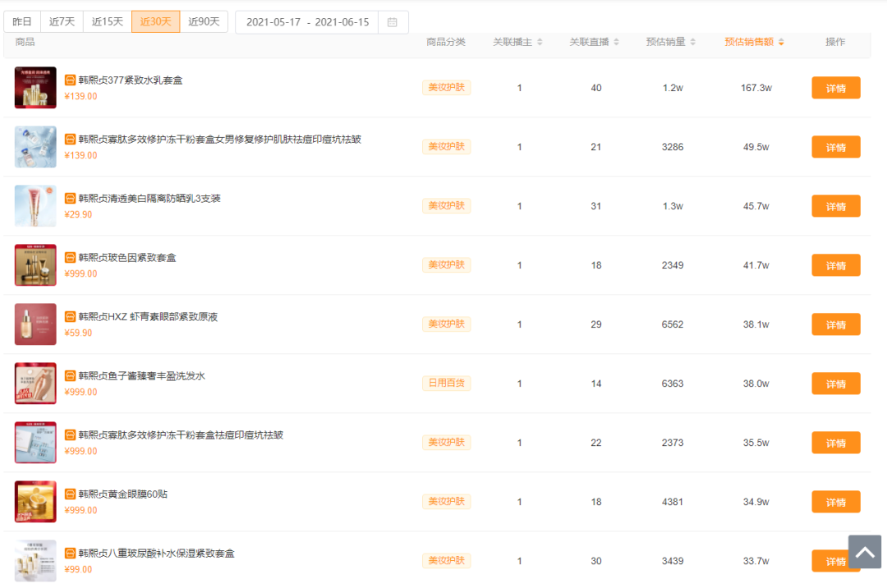
Task: Click 美妆护肤 tag in 韩熙贞黄金眼膜60贴 row
Action: [x=446, y=502]
